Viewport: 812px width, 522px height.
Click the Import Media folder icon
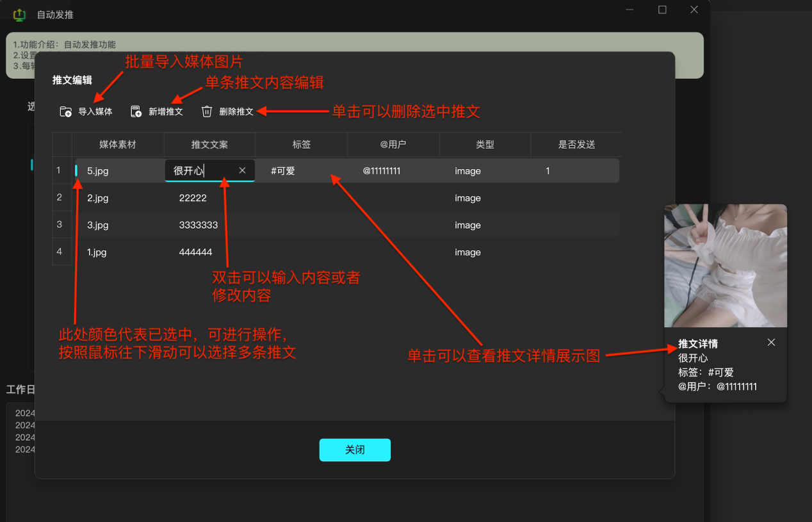65,111
